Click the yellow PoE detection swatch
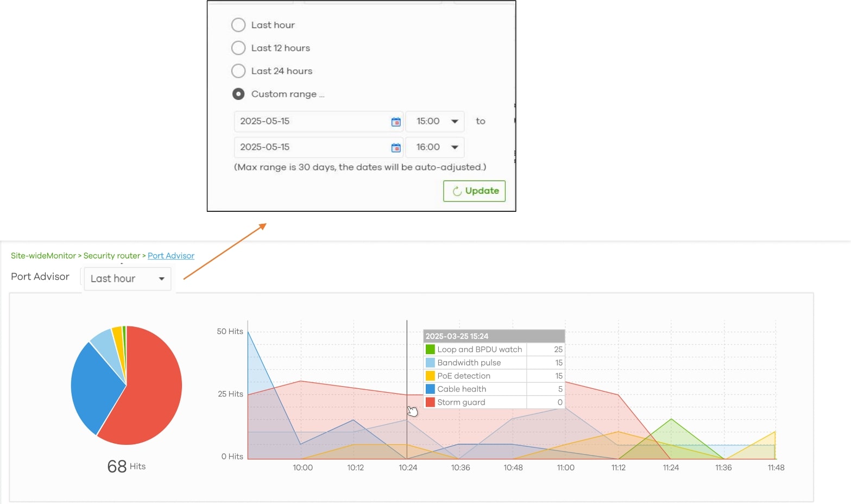 [430, 376]
